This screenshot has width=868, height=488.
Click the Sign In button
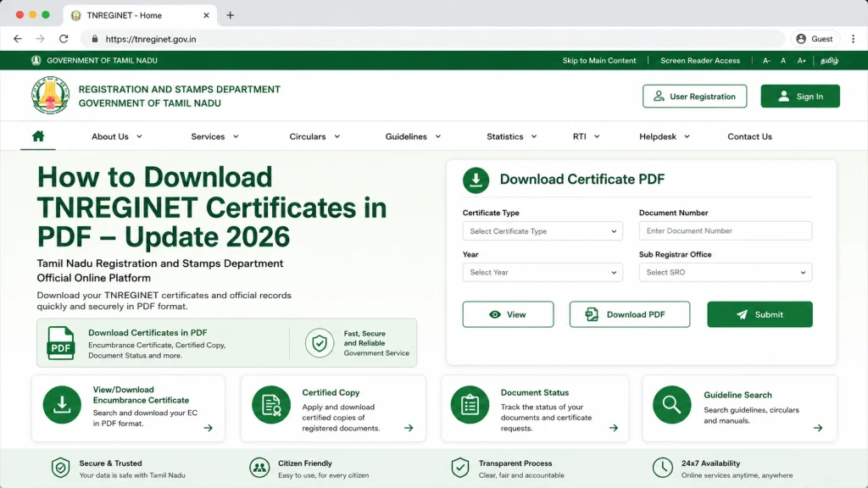tap(800, 97)
